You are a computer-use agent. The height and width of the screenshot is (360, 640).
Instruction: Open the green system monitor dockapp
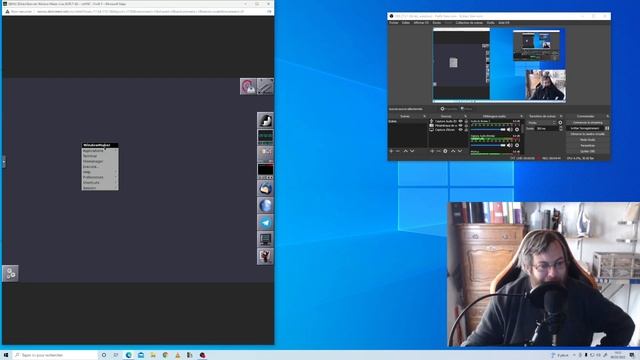(265, 137)
